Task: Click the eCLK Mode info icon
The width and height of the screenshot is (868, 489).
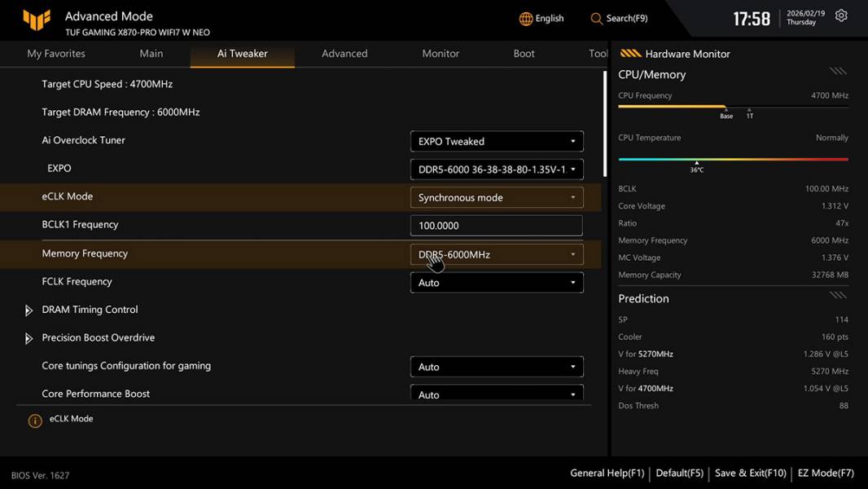Action: [x=35, y=421]
